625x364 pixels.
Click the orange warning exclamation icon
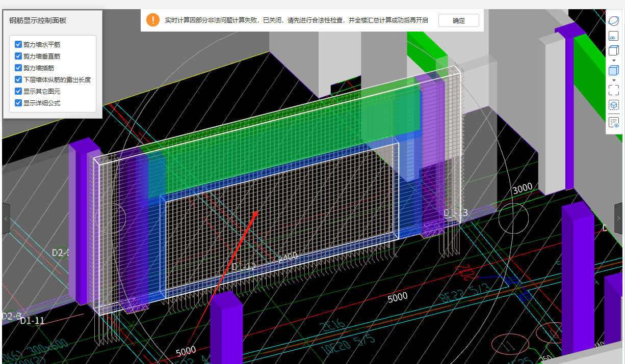coord(153,20)
